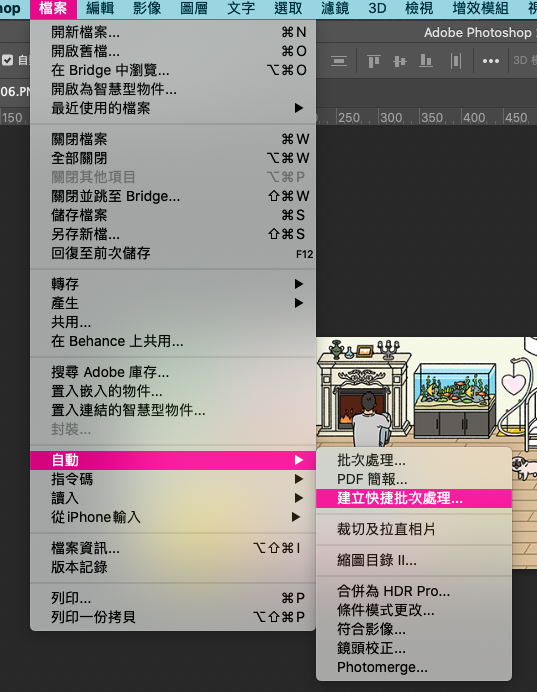Choose 條件模式更改... item
Image resolution: width=537 pixels, height=692 pixels.
[414, 610]
